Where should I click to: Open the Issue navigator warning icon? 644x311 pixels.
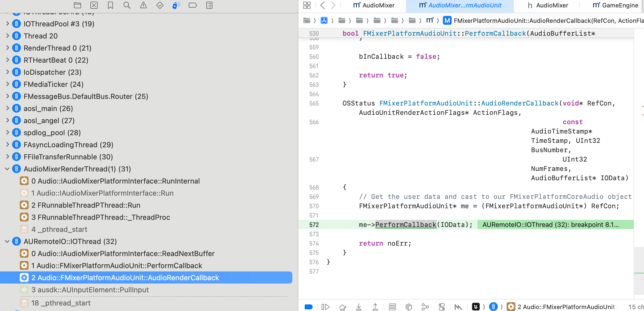pyautogui.click(x=143, y=5)
